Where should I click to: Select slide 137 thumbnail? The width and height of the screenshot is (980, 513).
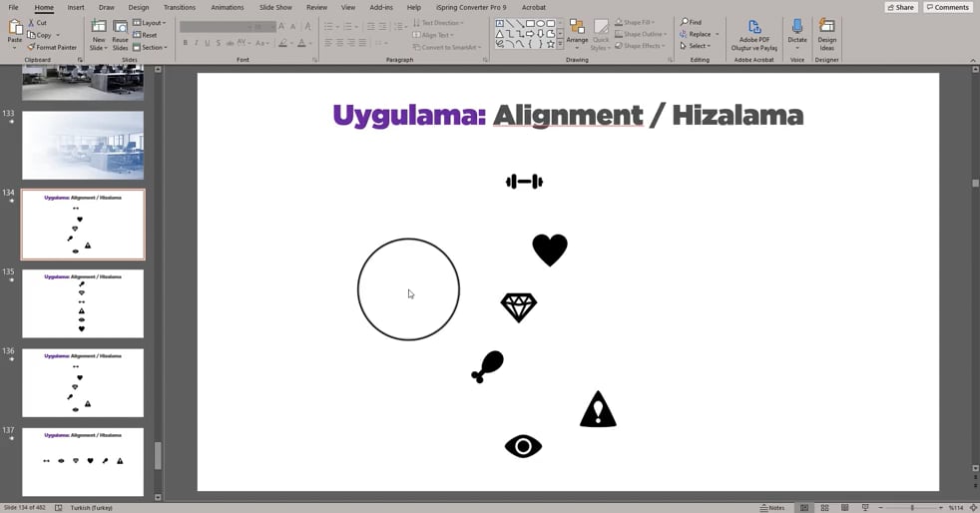pyautogui.click(x=83, y=462)
